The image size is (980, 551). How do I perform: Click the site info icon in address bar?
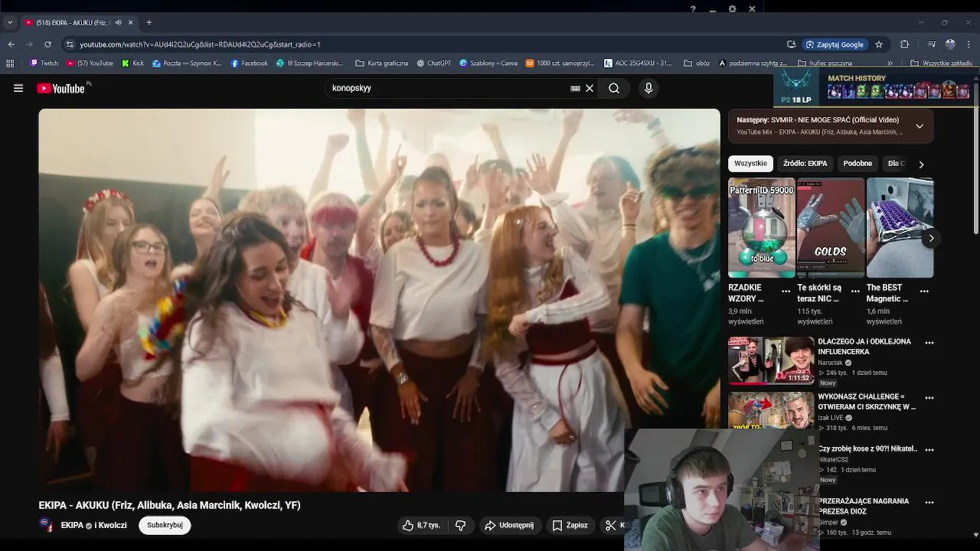point(70,44)
